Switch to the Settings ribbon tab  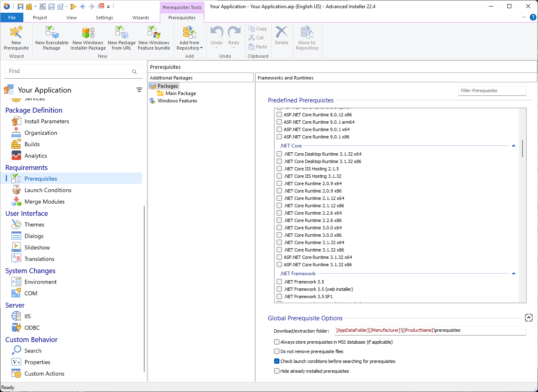click(x=104, y=18)
